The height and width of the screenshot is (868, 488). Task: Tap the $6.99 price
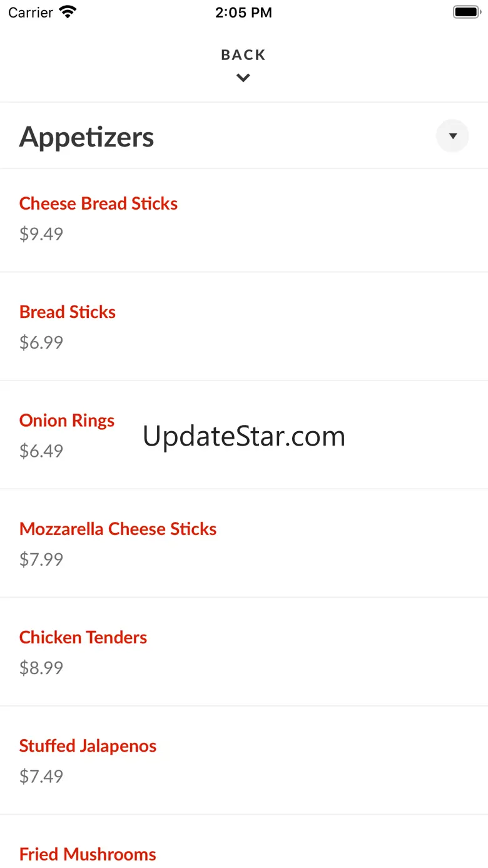[x=41, y=342]
